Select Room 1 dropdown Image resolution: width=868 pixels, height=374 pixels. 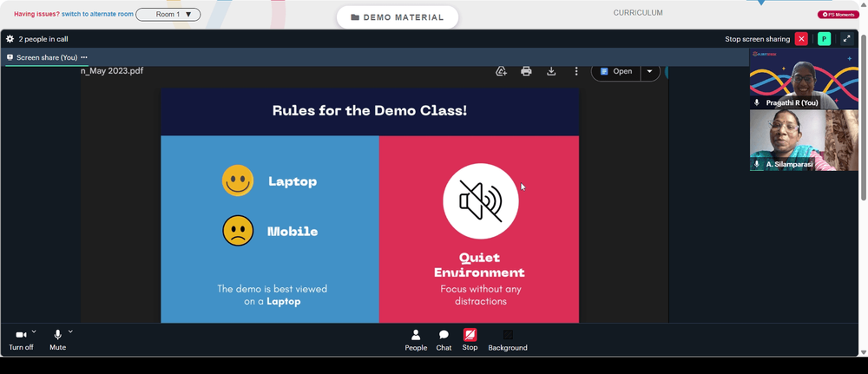click(x=168, y=15)
